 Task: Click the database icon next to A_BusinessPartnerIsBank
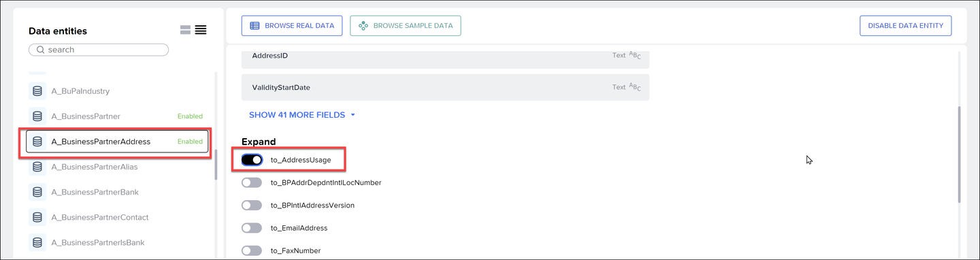pos(37,242)
